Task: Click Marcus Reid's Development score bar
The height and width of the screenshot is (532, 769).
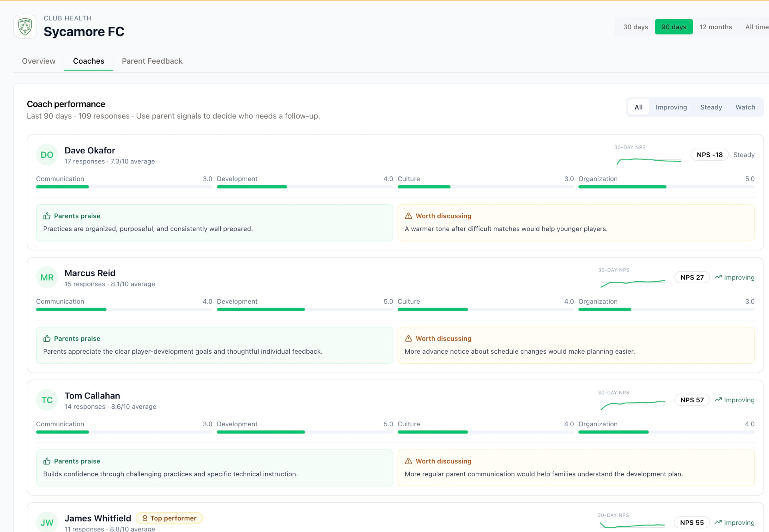Action: (305, 309)
